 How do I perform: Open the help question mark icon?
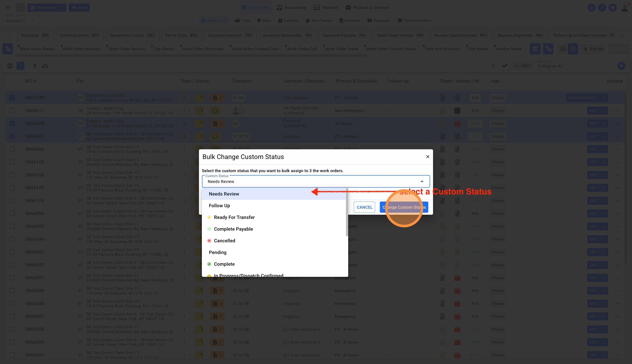[x=602, y=7]
